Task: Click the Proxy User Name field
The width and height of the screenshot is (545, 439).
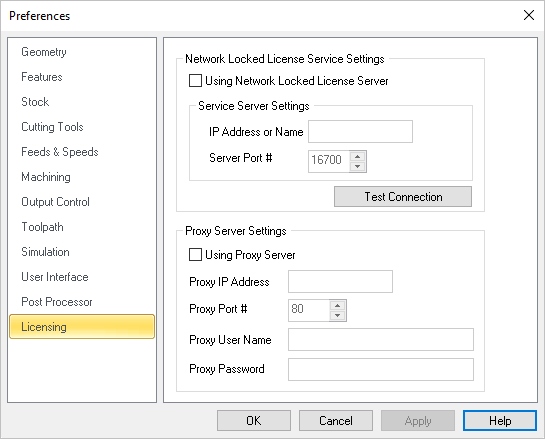Action: pyautogui.click(x=381, y=340)
